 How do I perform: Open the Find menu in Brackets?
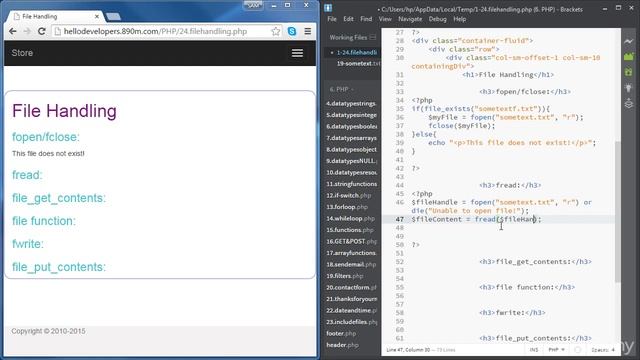pos(366,19)
